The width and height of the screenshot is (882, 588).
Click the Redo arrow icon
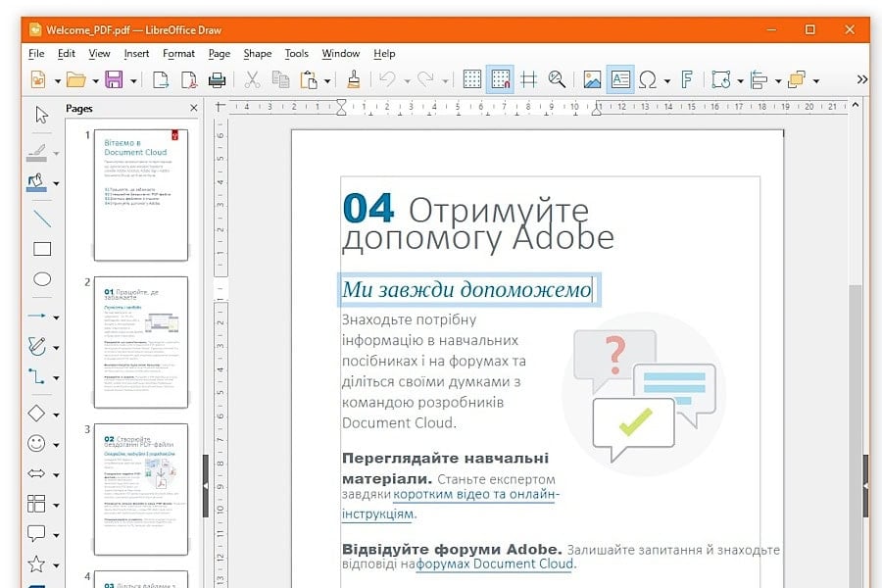click(x=426, y=80)
